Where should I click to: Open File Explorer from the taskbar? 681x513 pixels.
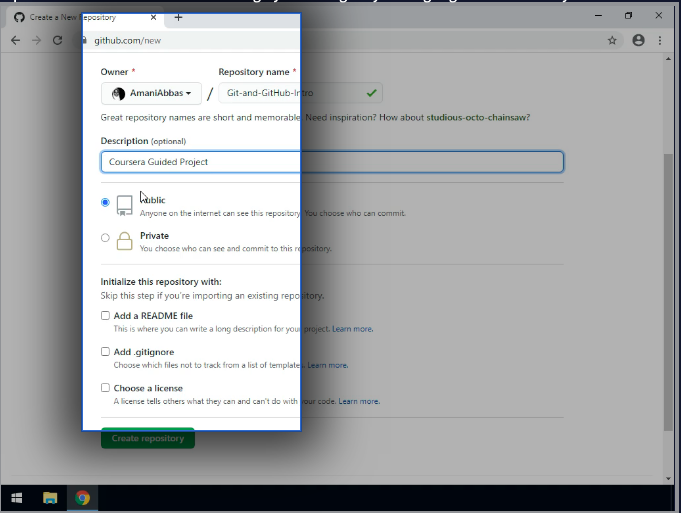tap(50, 498)
